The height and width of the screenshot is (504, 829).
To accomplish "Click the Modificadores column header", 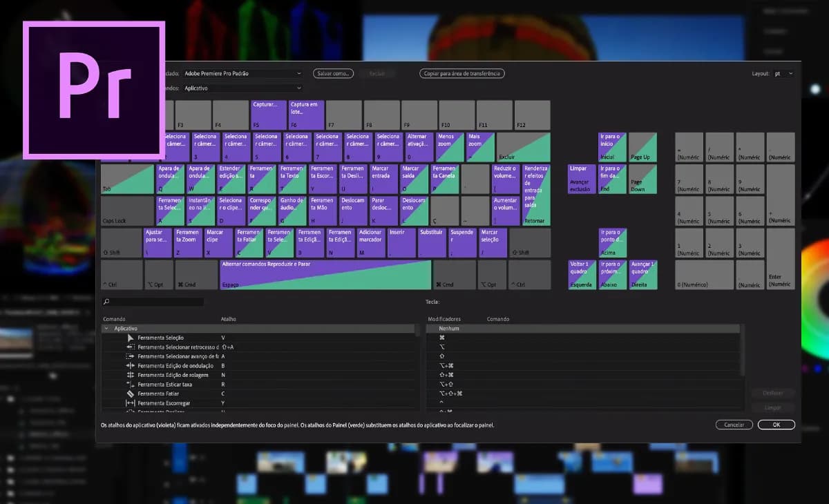I will tap(444, 319).
